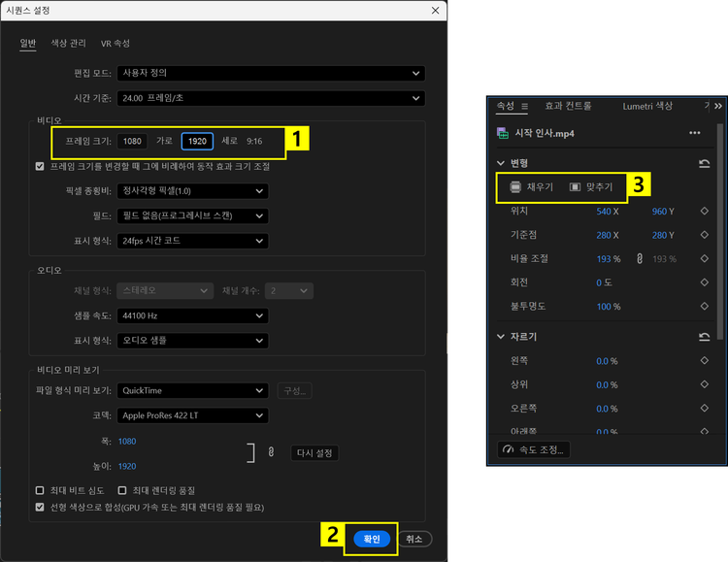The image size is (728, 562).
Task: Switch to the 일반 tab
Action: [x=28, y=44]
